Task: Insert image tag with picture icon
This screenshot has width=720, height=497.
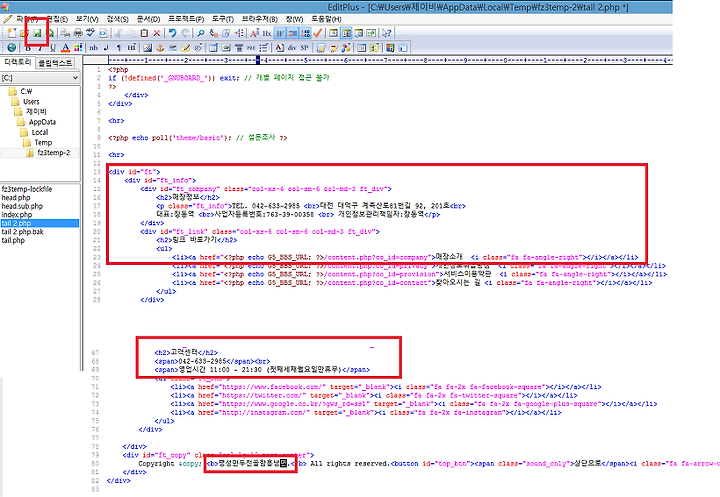Action: 147,47
